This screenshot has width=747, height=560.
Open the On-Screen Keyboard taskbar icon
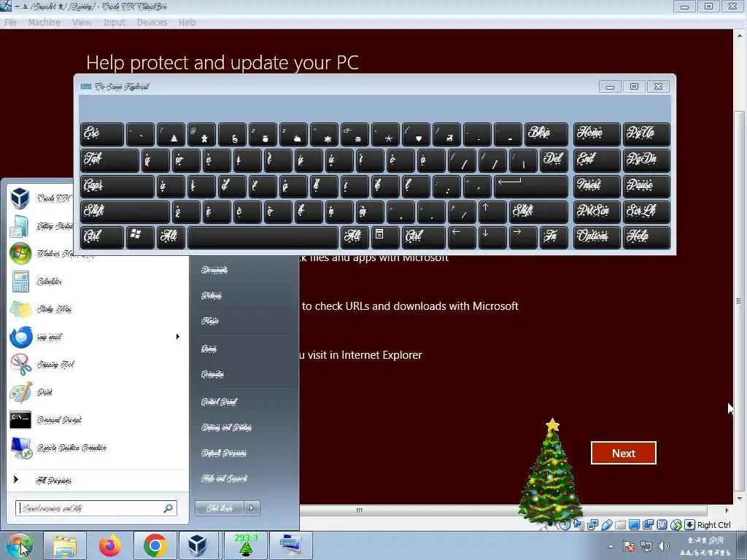(290, 545)
